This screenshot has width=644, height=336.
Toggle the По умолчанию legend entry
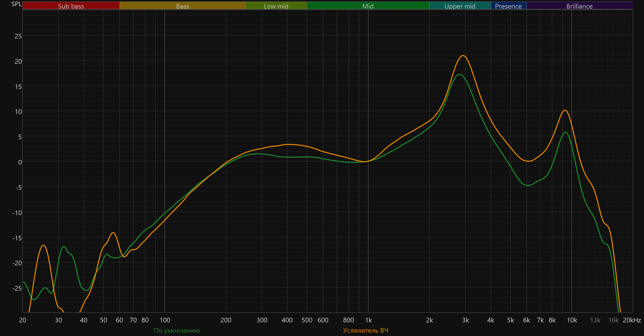pyautogui.click(x=177, y=330)
